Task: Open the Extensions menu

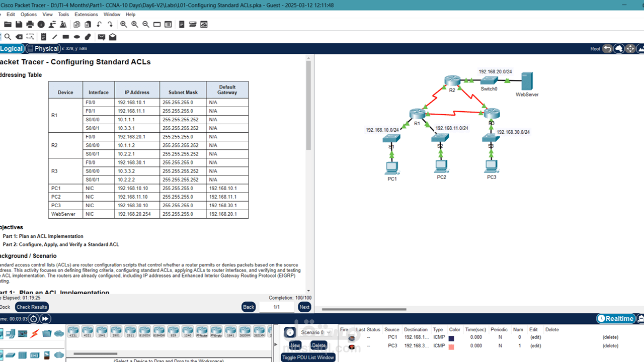Action: click(86, 15)
